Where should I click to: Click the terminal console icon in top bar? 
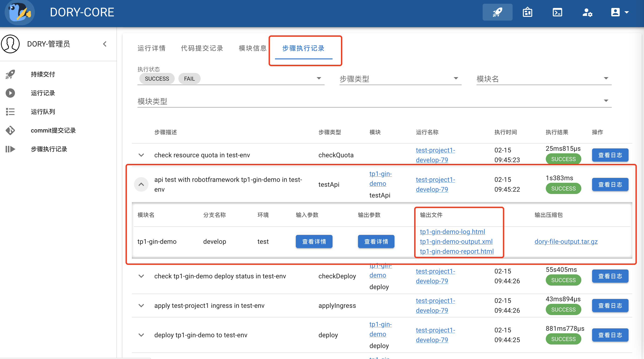point(557,12)
